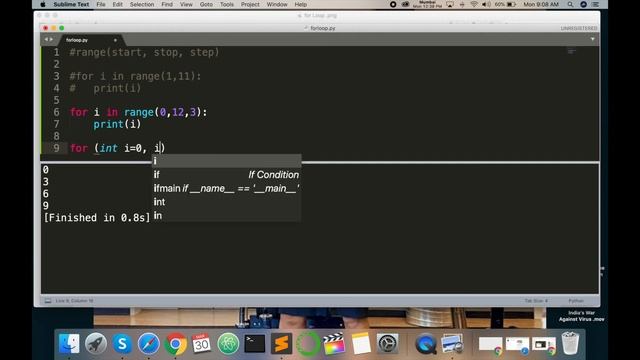640x360 pixels.
Task: Click Sublime Text icon in dock
Action: point(282,343)
